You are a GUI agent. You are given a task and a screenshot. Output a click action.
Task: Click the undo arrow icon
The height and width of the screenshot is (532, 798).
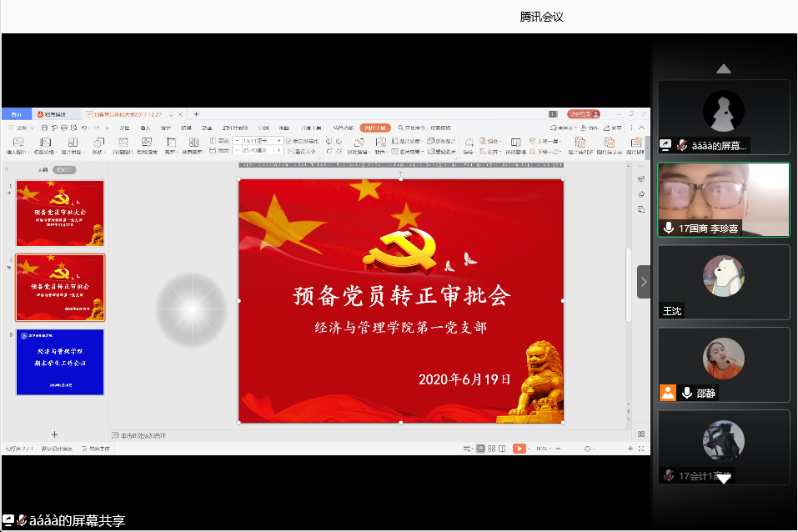point(83,128)
